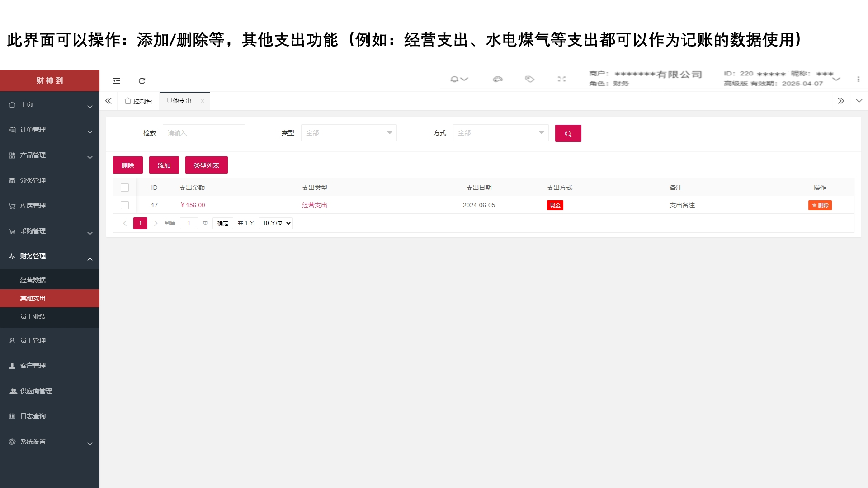Open 员工业绩 in the sidebar
The image size is (868, 488).
click(x=33, y=316)
